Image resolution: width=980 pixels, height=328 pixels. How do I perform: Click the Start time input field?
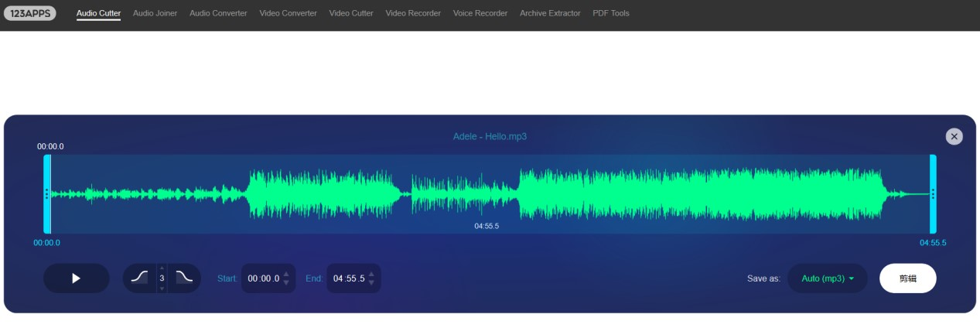point(263,278)
